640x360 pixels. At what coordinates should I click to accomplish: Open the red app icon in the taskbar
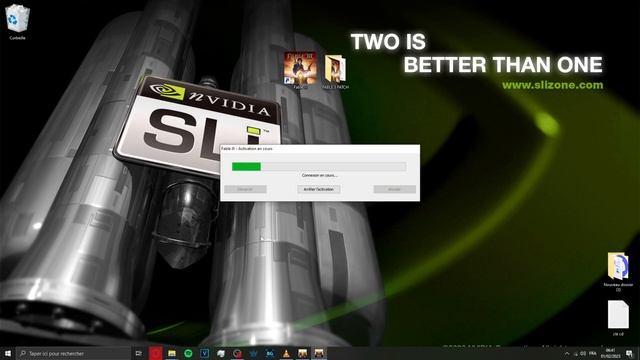pos(156,353)
